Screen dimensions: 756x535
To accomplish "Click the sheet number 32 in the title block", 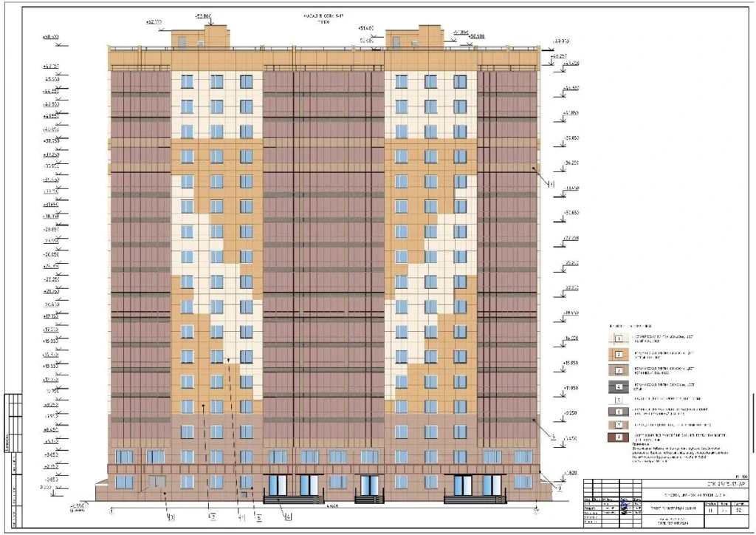I will pyautogui.click(x=738, y=510).
